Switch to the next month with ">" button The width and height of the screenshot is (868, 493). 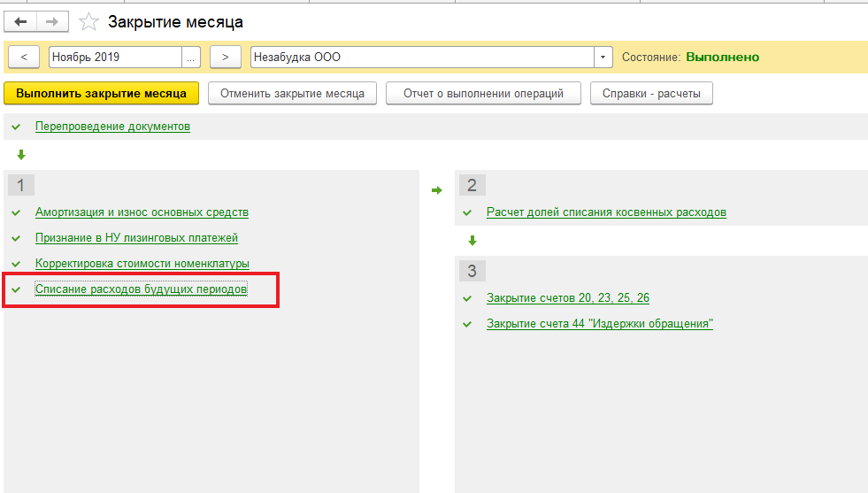[x=226, y=57]
